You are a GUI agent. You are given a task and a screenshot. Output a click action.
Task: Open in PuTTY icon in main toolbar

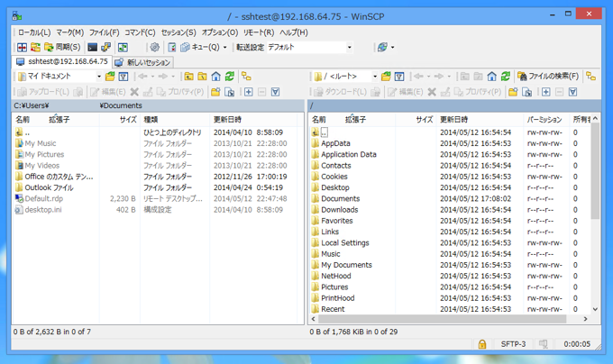point(105,47)
